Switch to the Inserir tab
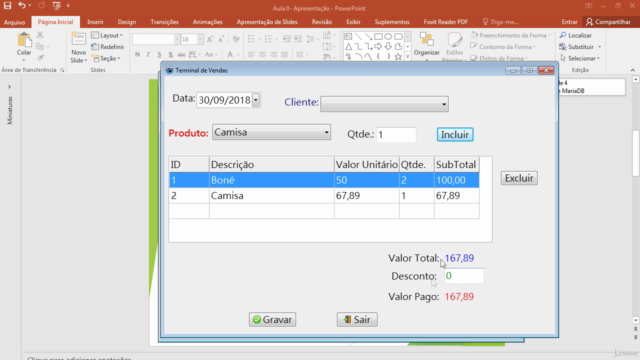The width and height of the screenshot is (640, 360). click(x=95, y=22)
